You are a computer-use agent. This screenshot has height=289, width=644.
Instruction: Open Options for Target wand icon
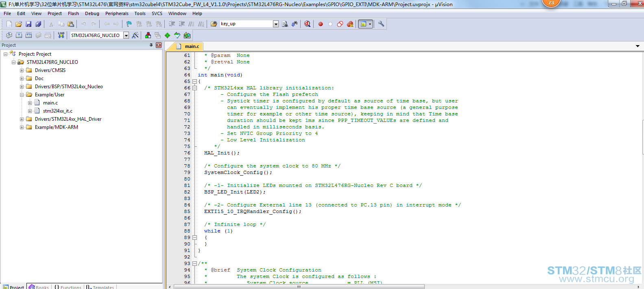click(135, 35)
